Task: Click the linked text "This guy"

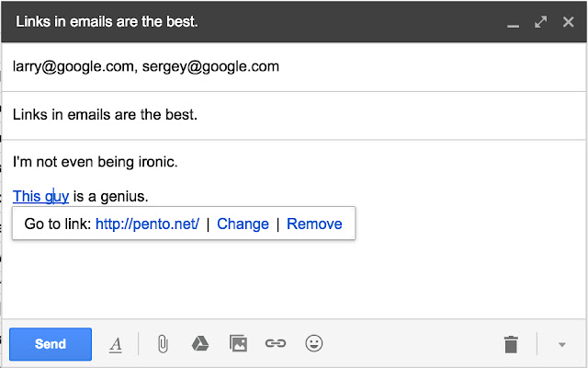Action: tap(40, 196)
